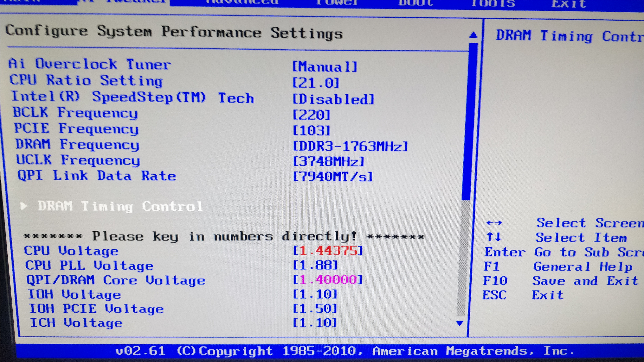
Task: Open UCLK Frequency 3748MHz selection
Action: [328, 161]
